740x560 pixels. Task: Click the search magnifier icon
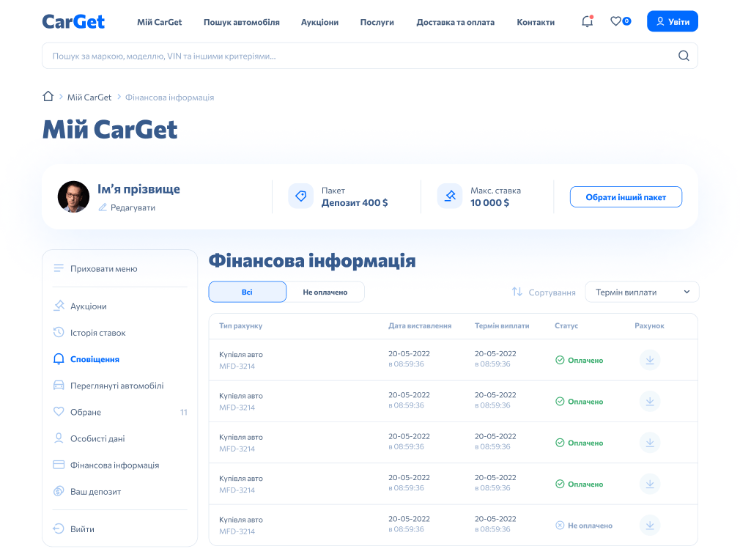[x=684, y=56]
